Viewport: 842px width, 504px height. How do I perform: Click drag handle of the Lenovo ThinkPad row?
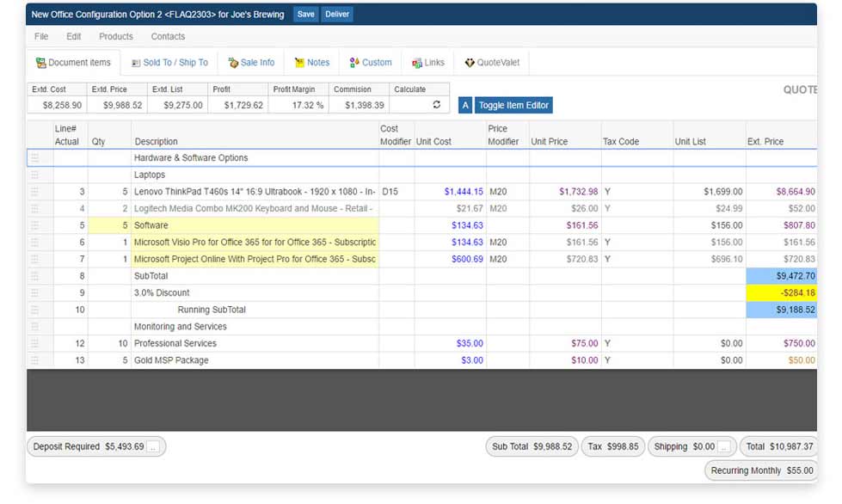tap(35, 192)
